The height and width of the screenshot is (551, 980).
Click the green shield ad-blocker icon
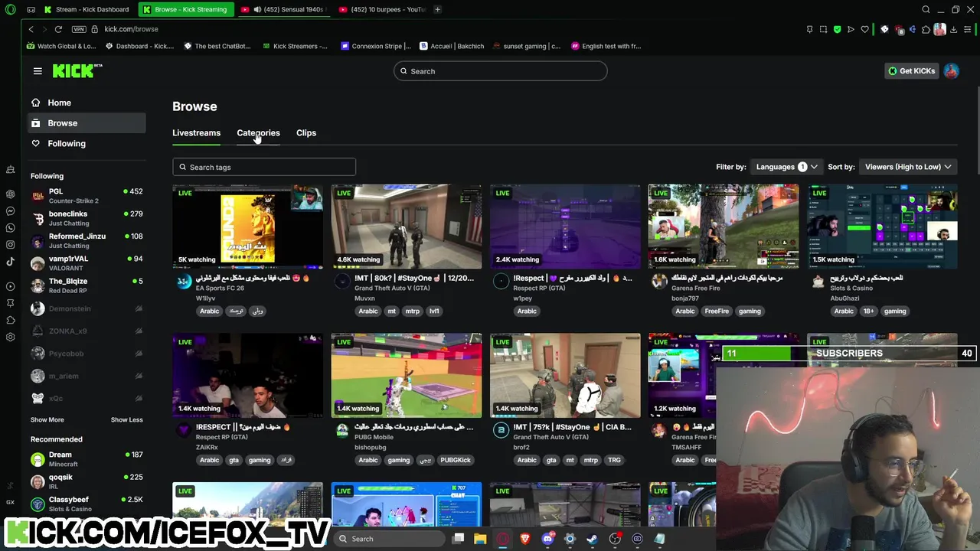coord(837,29)
